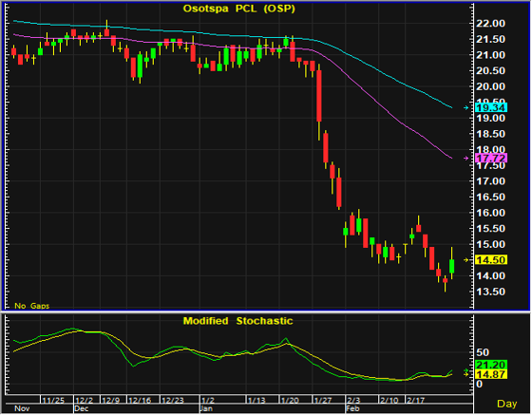Click the yellow 14.87 stochastic value

[491, 374]
